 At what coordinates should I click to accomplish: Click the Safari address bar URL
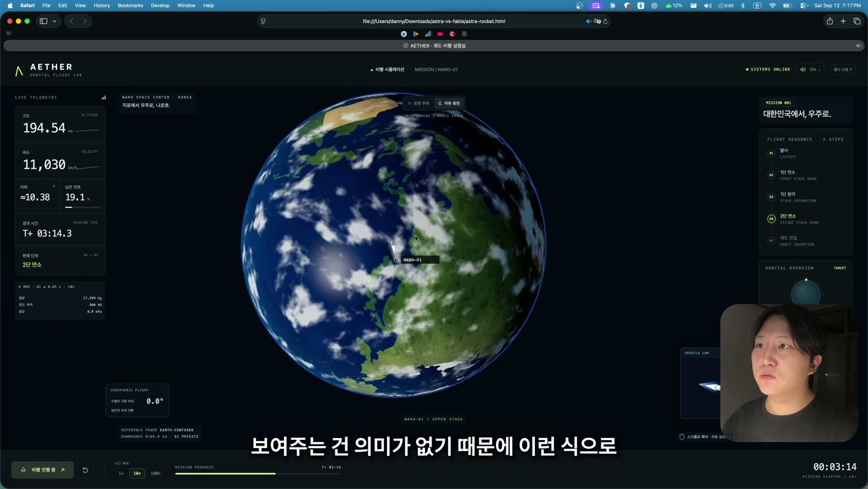click(x=434, y=21)
